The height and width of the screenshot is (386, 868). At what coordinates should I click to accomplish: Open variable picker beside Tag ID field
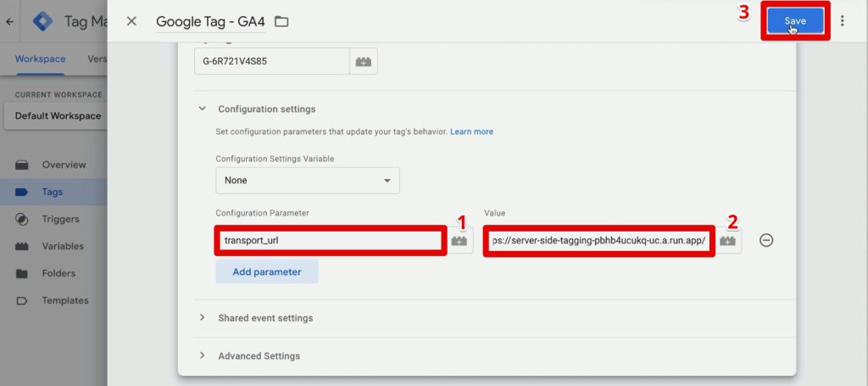(363, 61)
